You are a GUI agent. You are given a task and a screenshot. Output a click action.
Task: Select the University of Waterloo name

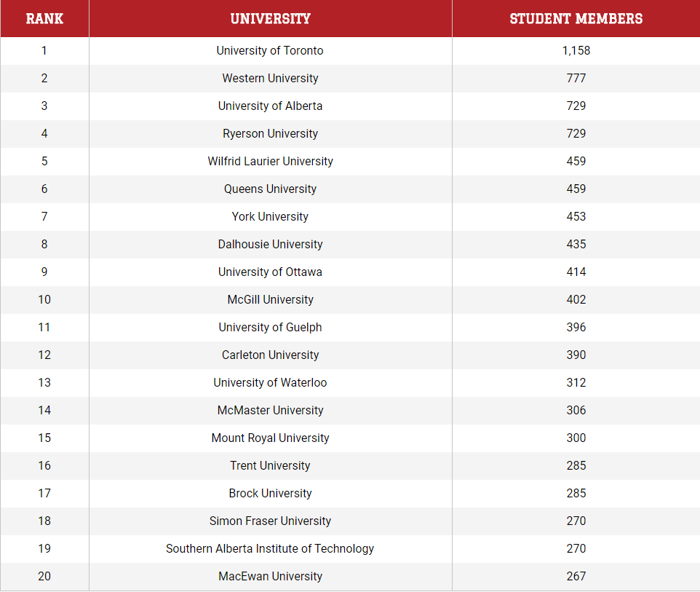click(x=271, y=383)
